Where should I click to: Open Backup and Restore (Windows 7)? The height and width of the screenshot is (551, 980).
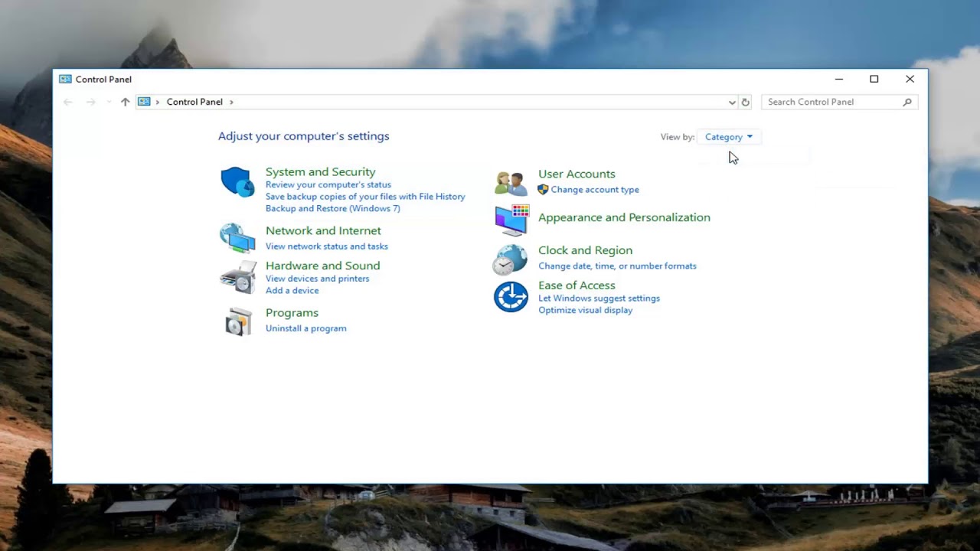[x=332, y=208]
